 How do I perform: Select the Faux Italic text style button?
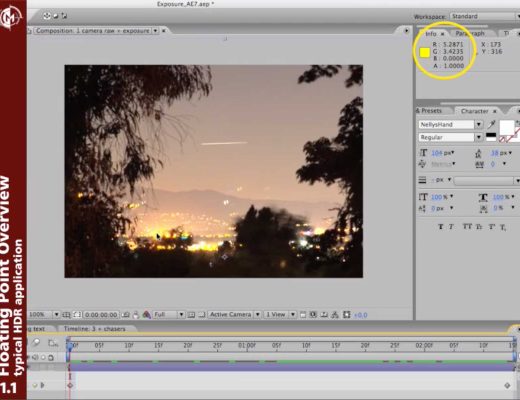[451, 227]
